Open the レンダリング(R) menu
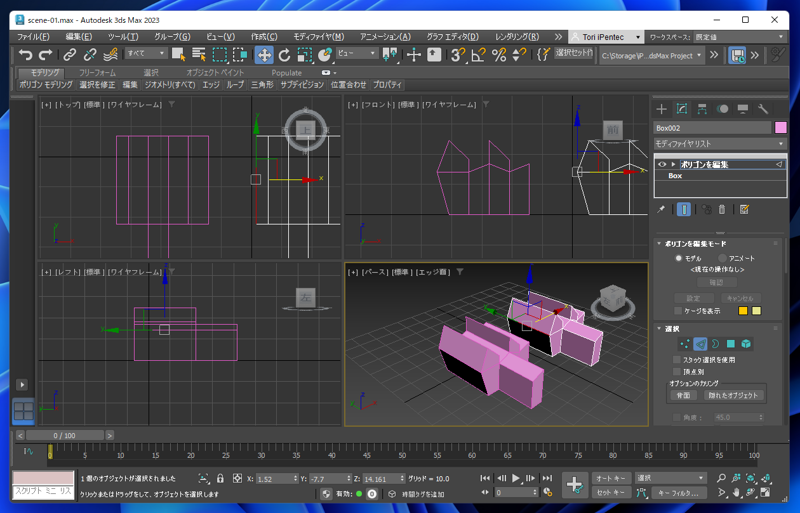800x513 pixels. [517, 37]
